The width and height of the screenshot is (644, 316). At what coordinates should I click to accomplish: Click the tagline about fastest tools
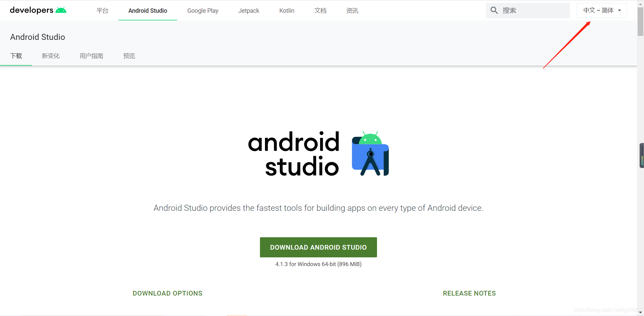pos(318,208)
